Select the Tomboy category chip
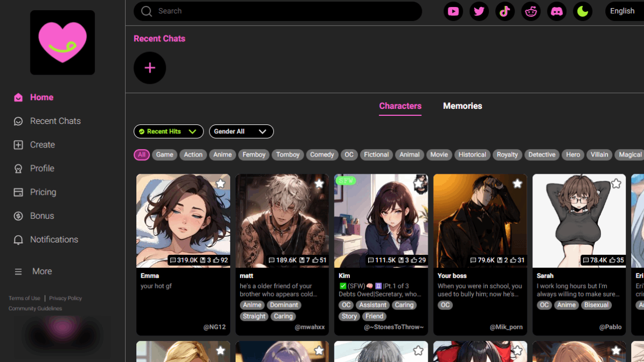 pos(288,154)
